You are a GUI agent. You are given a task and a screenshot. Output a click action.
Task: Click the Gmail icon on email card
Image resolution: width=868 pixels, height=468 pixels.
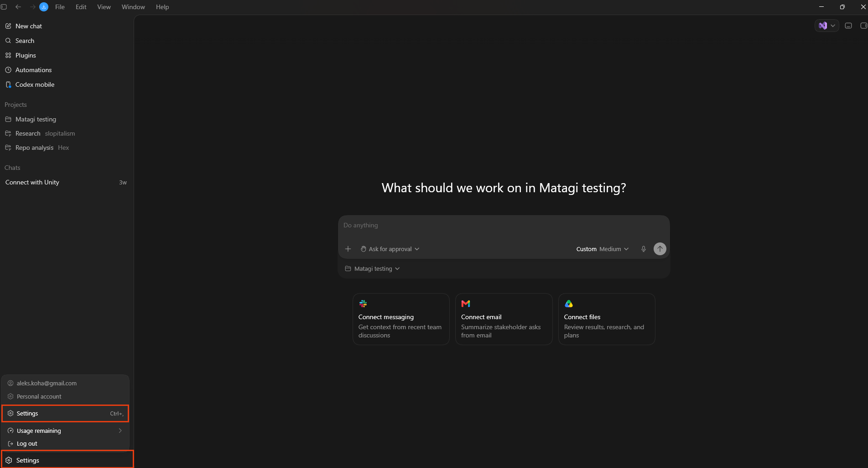point(466,304)
